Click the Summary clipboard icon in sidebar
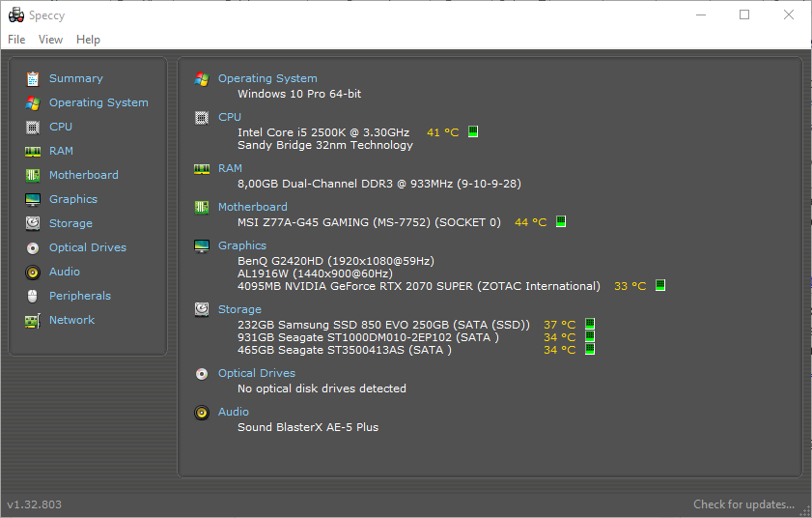Image resolution: width=812 pixels, height=518 pixels. 33,79
